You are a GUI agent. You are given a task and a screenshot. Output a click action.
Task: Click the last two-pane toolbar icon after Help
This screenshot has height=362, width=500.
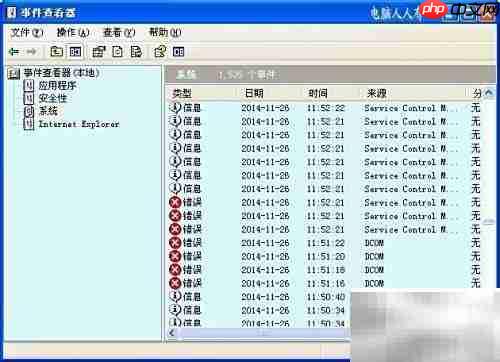(x=179, y=52)
